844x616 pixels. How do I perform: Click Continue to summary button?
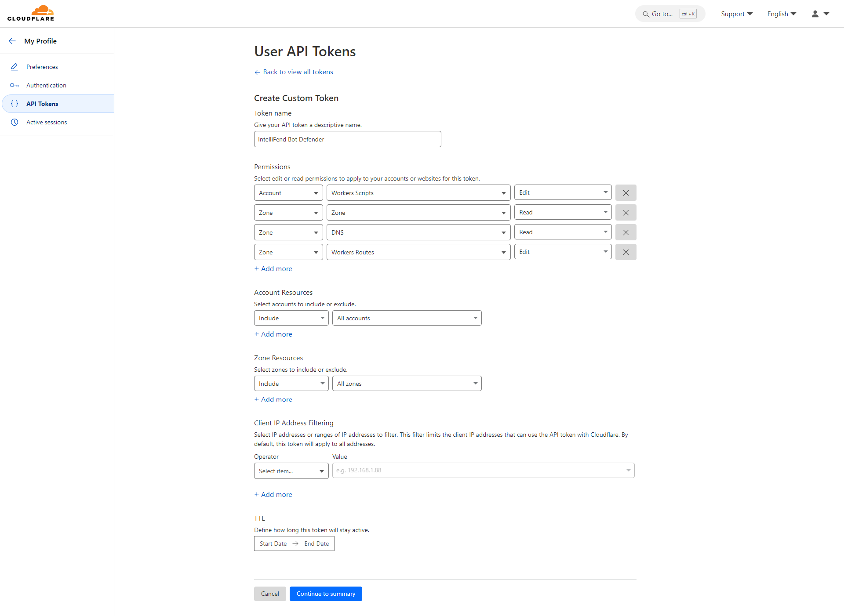(326, 594)
